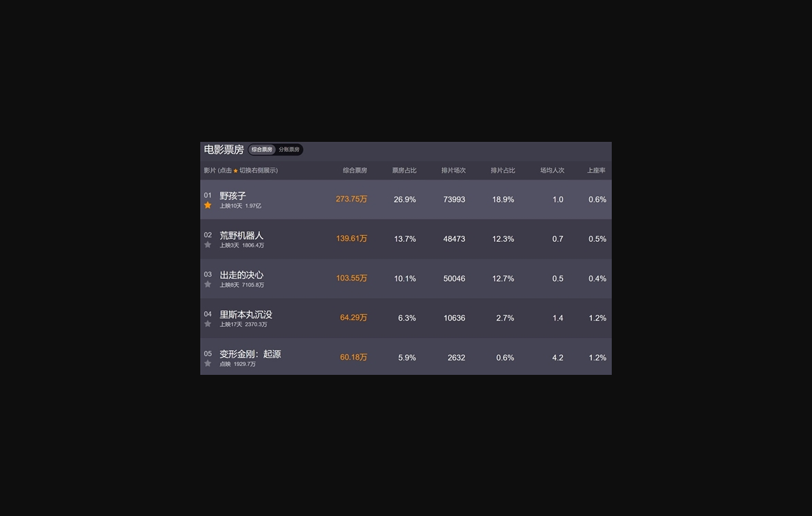Switch to the 综合票房 toggle
812x516 pixels.
point(262,149)
